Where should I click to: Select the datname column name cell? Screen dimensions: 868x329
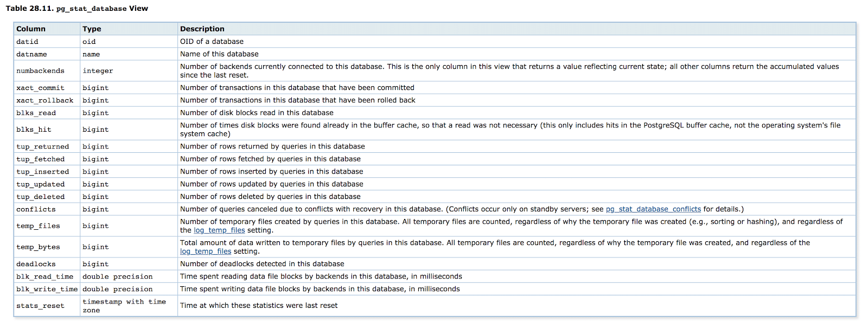coord(31,54)
